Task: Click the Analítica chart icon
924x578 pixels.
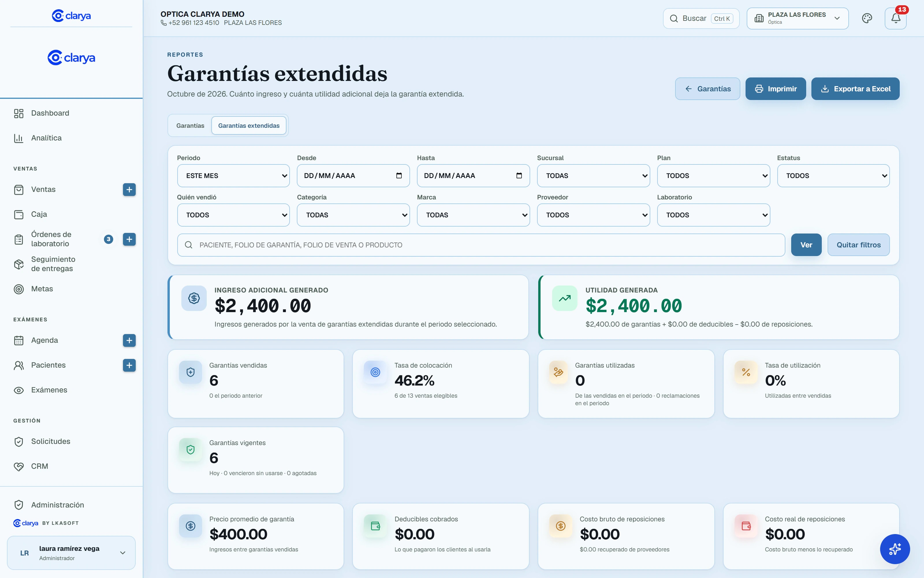Action: click(19, 138)
